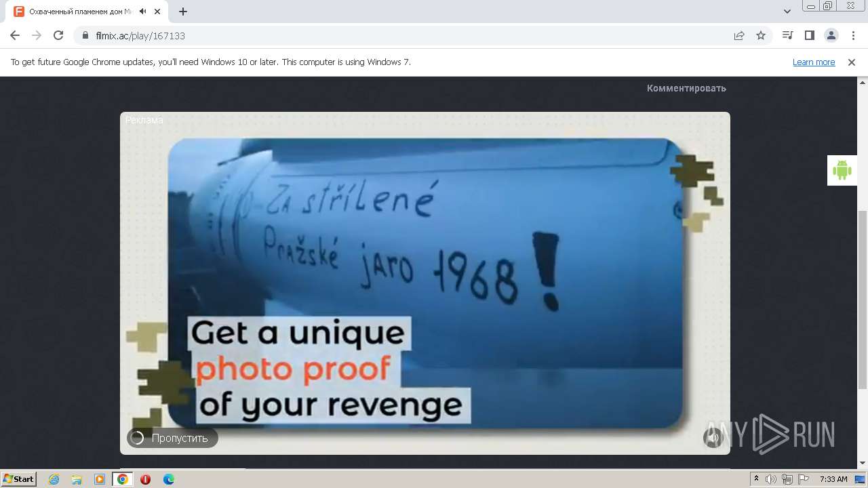Switch to Chrome taskbar button
The image size is (868, 488).
[x=122, y=479]
